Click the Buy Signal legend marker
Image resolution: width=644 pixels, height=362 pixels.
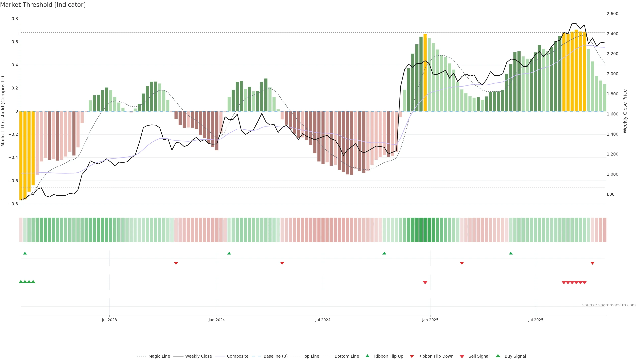point(498,356)
